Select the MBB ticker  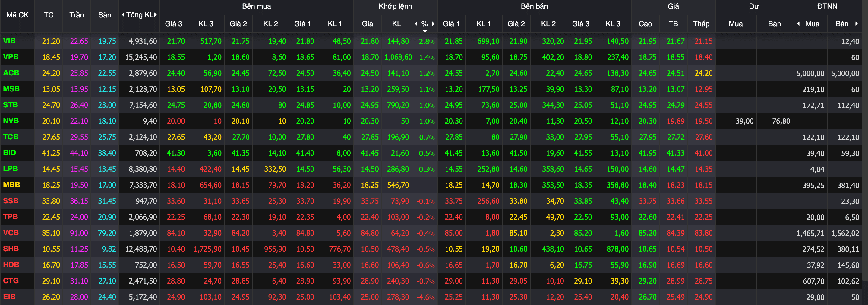point(11,185)
